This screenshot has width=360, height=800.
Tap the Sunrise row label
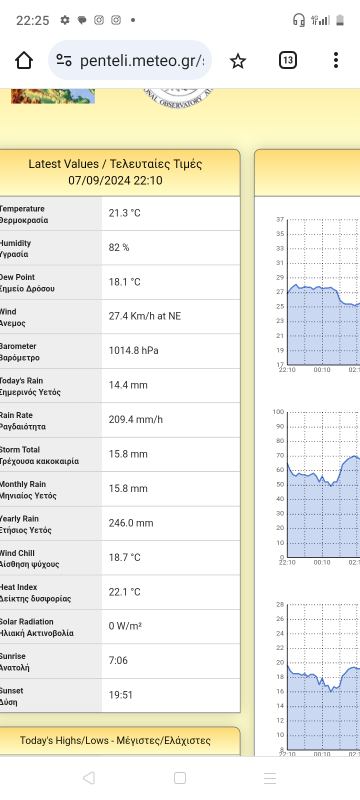tap(15, 662)
